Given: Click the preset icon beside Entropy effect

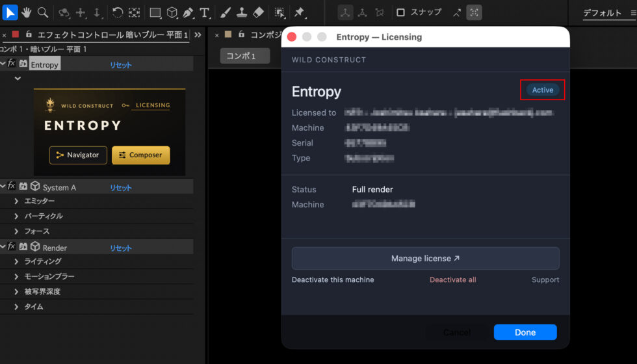Looking at the screenshot, I should pyautogui.click(x=23, y=64).
